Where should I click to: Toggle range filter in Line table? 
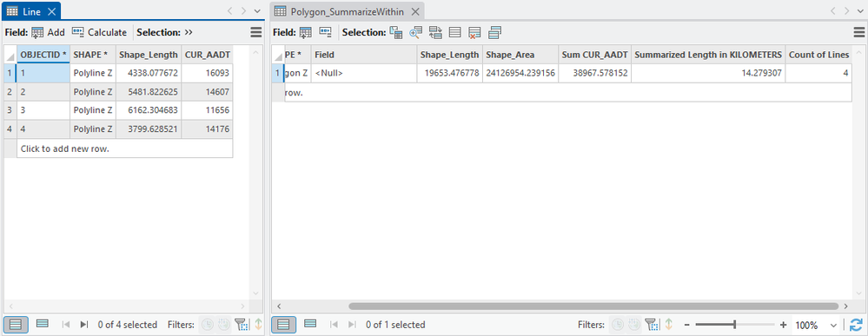(x=223, y=325)
